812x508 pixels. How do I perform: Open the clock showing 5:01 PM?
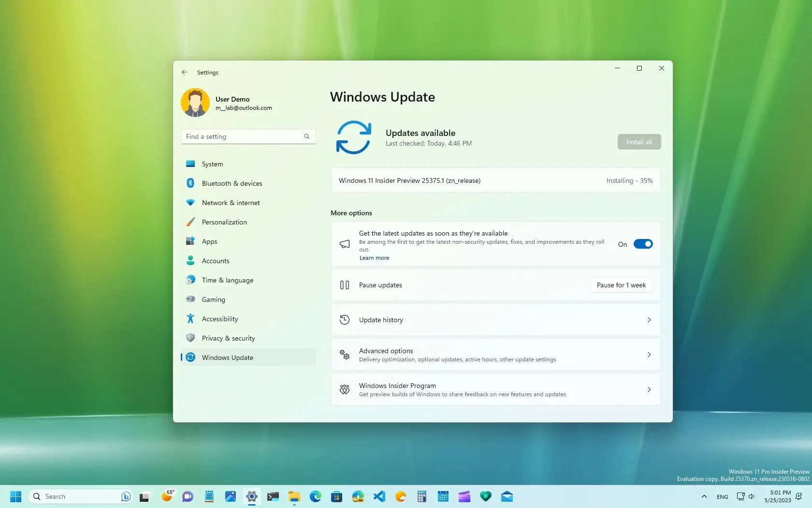pyautogui.click(x=778, y=496)
